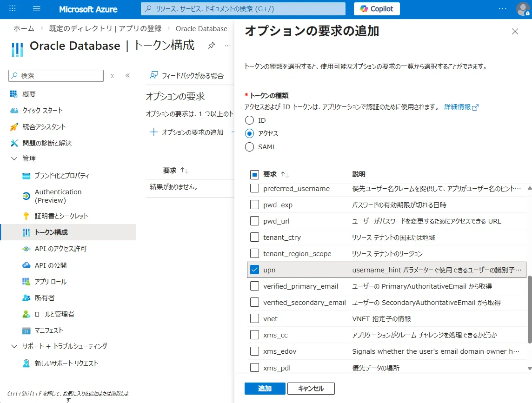The width and height of the screenshot is (532, 403).
Task: Open the portal hamburger menu
Action: pyautogui.click(x=37, y=9)
